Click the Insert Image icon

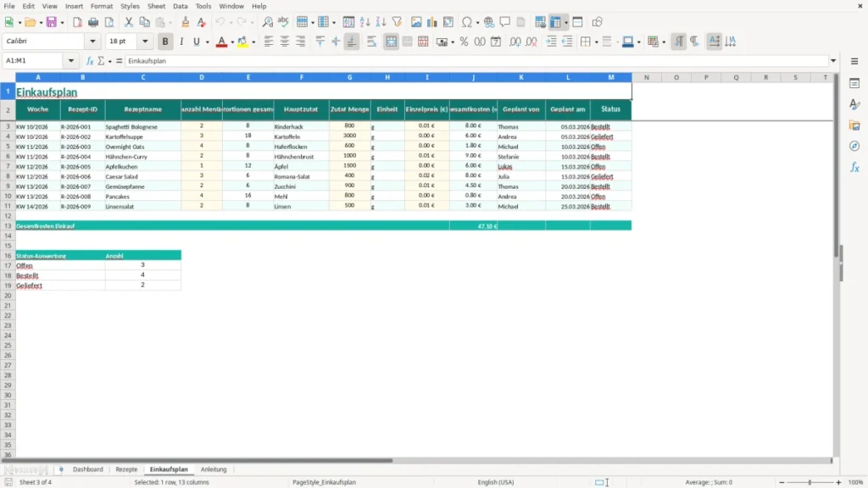[416, 22]
